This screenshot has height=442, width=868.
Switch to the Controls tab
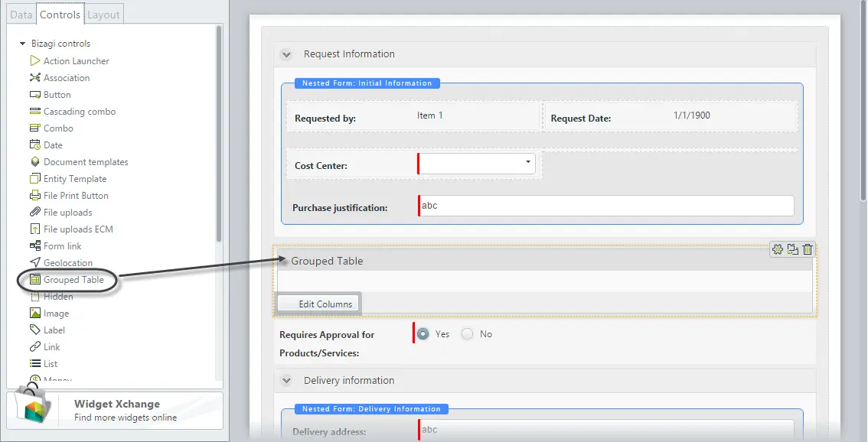pyautogui.click(x=60, y=15)
